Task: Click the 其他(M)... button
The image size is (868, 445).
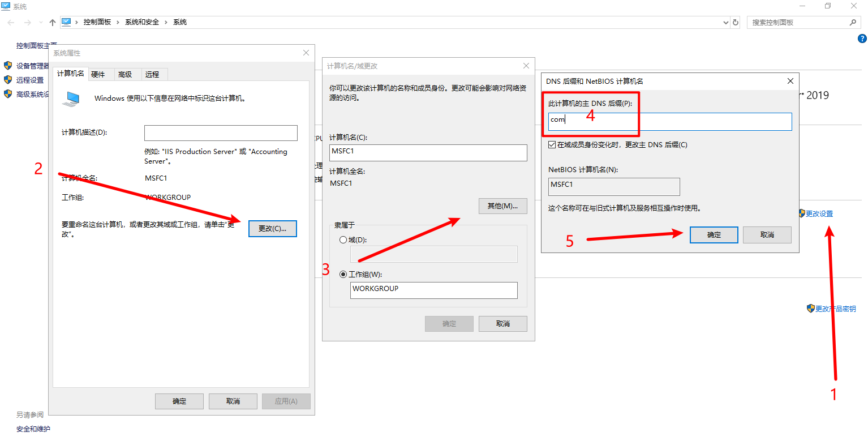Action: click(x=502, y=206)
